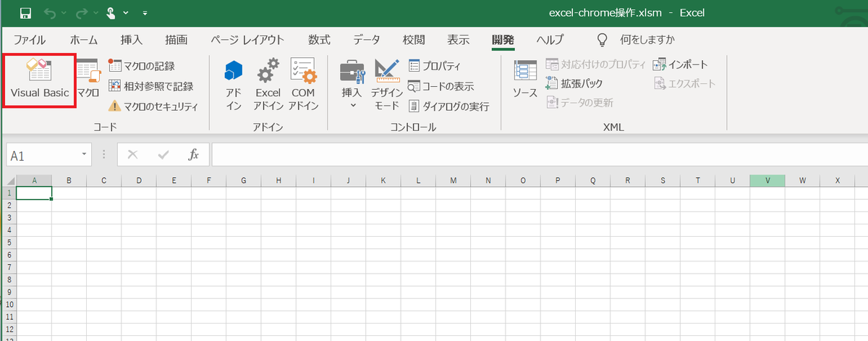Click the Save icon in title bar
Image resolution: width=868 pixels, height=341 pixels.
25,12
